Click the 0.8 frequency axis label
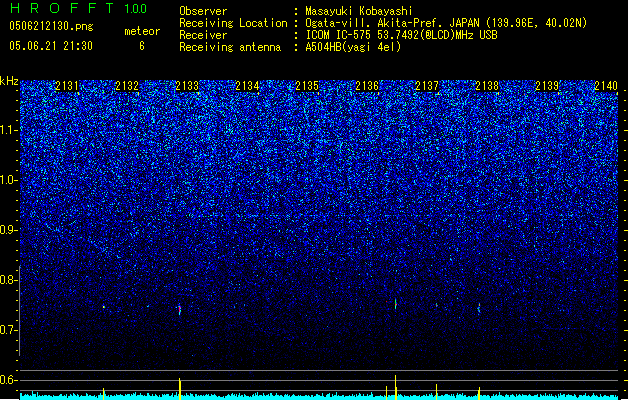The image size is (629, 400). click(x=9, y=280)
